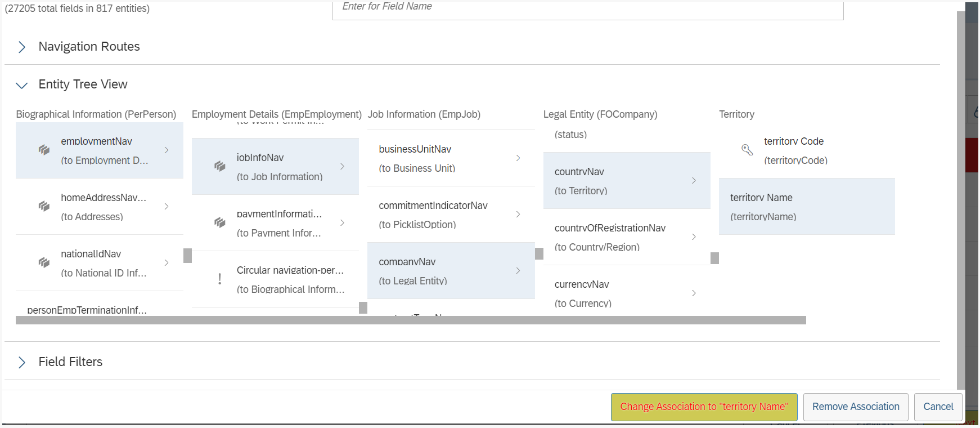Click the Biographical Information (PerPerson) header
The image size is (980, 428).
[96, 114]
